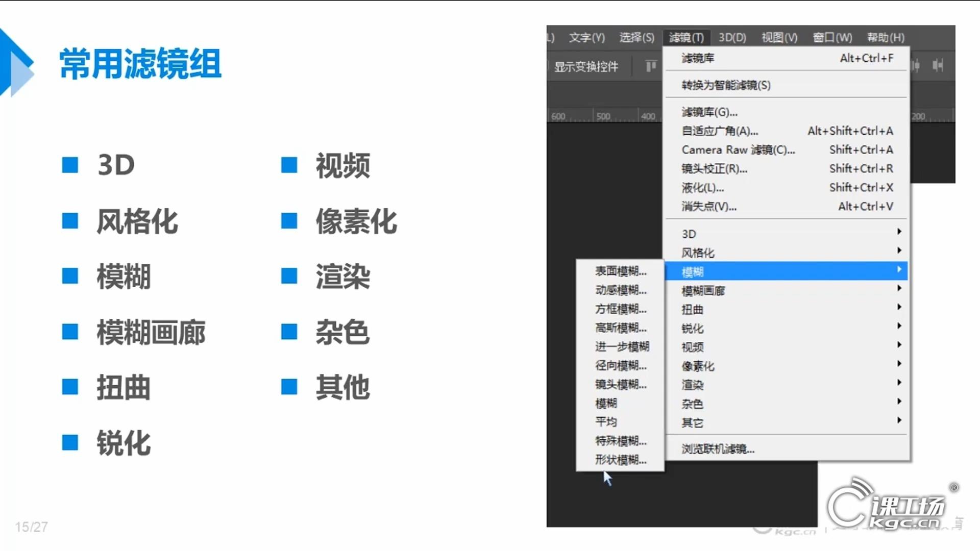980x551 pixels.
Task: Expand the 锐化 submenu
Action: point(787,328)
